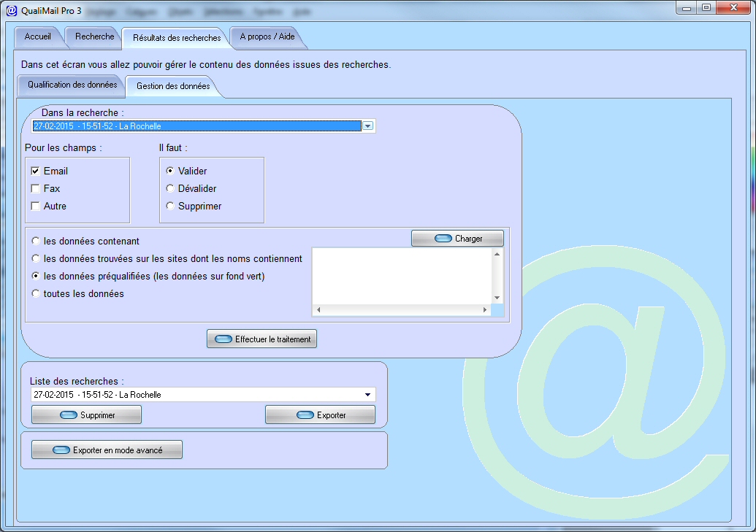Screen dimensions: 756x532
Task: Open the Accueil tab
Action: [x=37, y=36]
